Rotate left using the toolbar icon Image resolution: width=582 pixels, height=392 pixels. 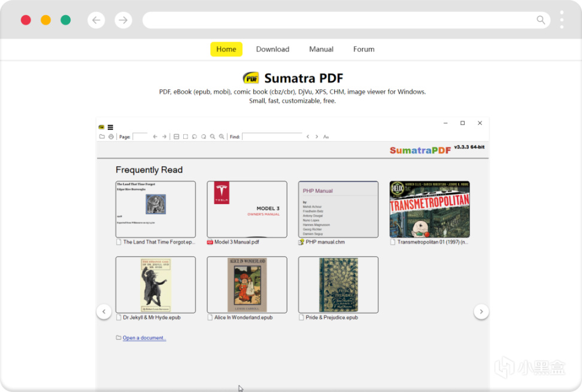[195, 136]
